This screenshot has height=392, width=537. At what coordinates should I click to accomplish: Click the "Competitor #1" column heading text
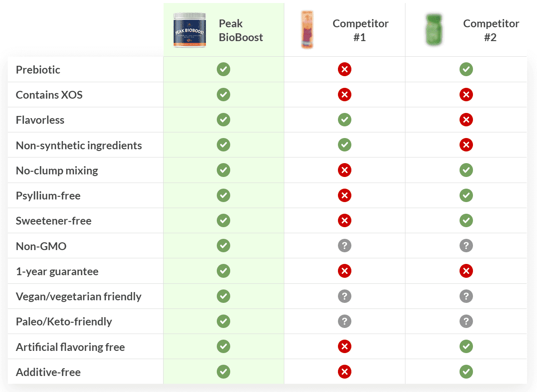point(360,30)
